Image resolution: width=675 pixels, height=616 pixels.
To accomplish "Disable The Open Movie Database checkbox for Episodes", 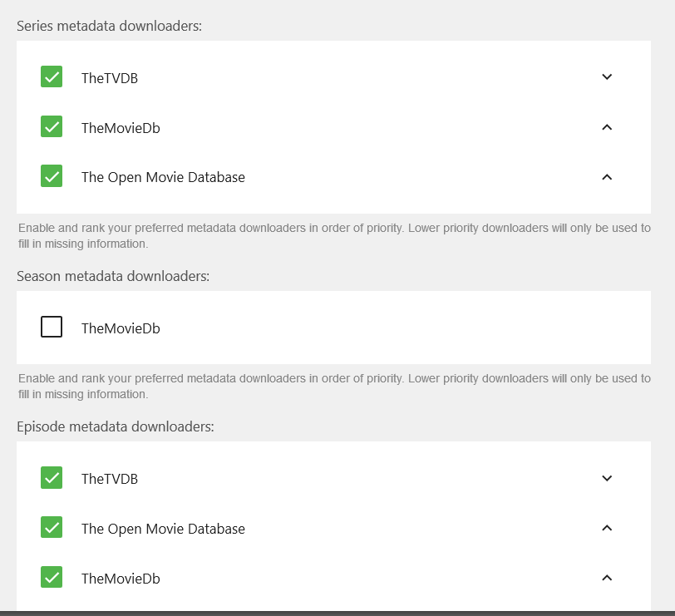I will tap(52, 528).
